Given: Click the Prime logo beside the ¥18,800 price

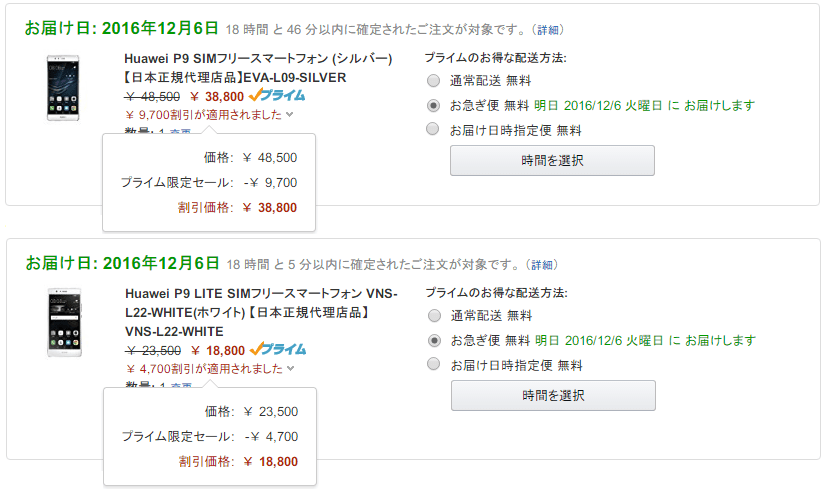Looking at the screenshot, I should 278,350.
